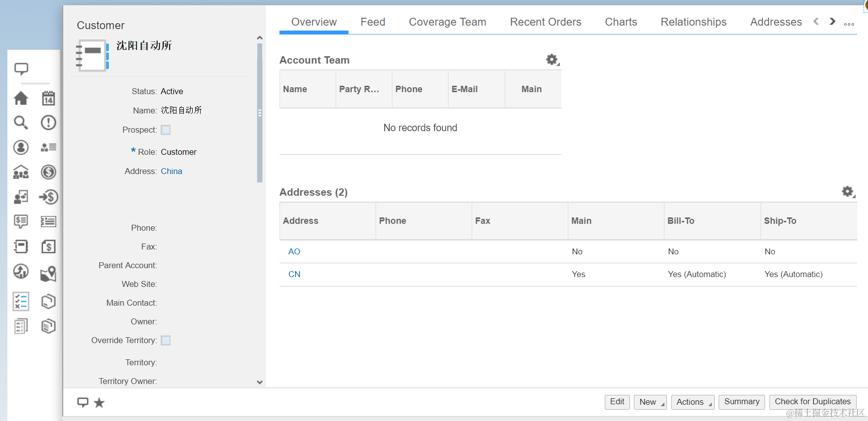Viewport: 868px width, 421px height.
Task: Click Main column header in Account Team
Action: (533, 89)
